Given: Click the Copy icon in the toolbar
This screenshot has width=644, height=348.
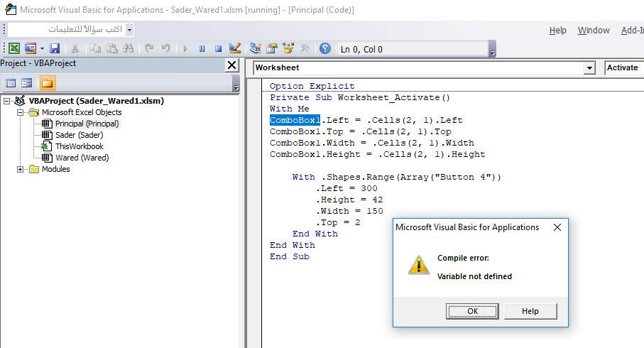Looking at the screenshot, I should 96,48.
